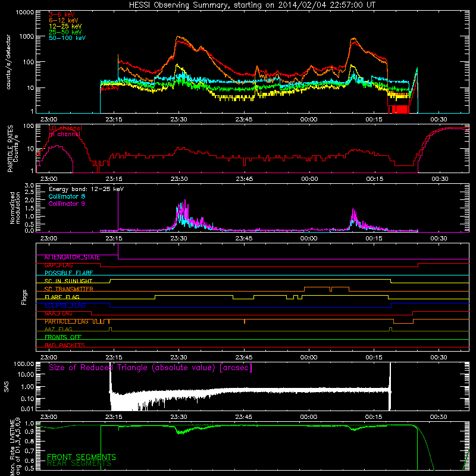Select the Collimator 8 legend entry

click(67, 196)
